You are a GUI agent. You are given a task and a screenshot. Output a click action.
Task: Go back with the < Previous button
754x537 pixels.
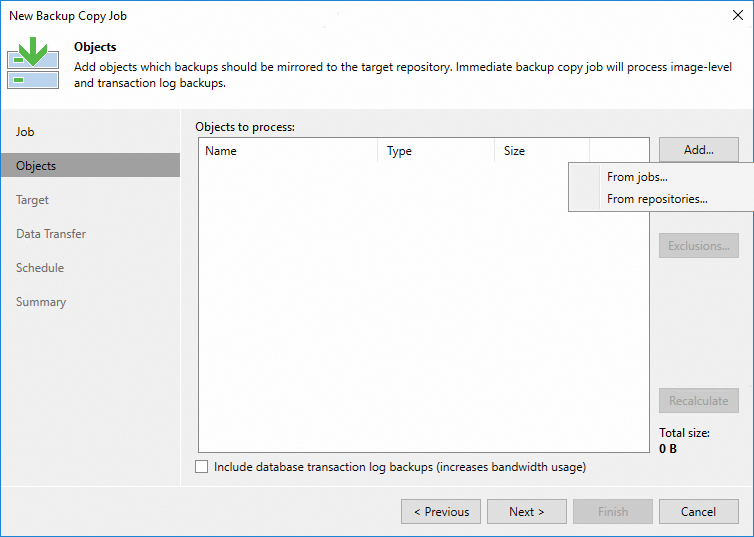441,512
